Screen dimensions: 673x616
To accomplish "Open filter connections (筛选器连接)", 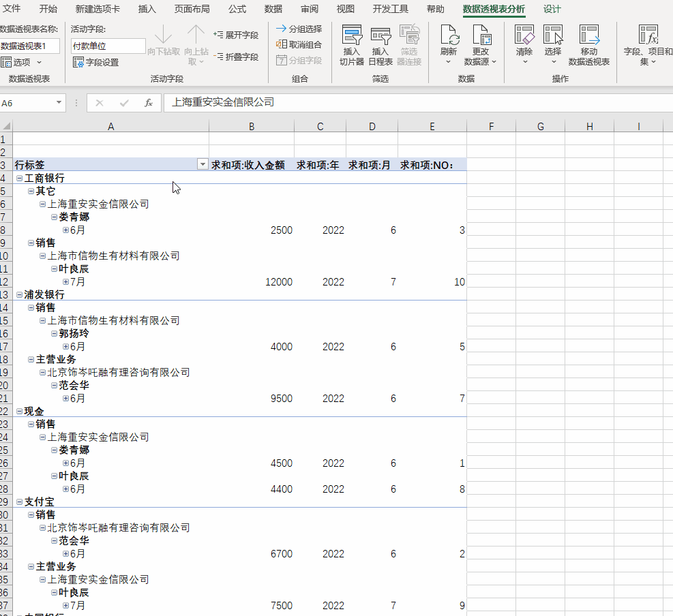I will point(409,45).
